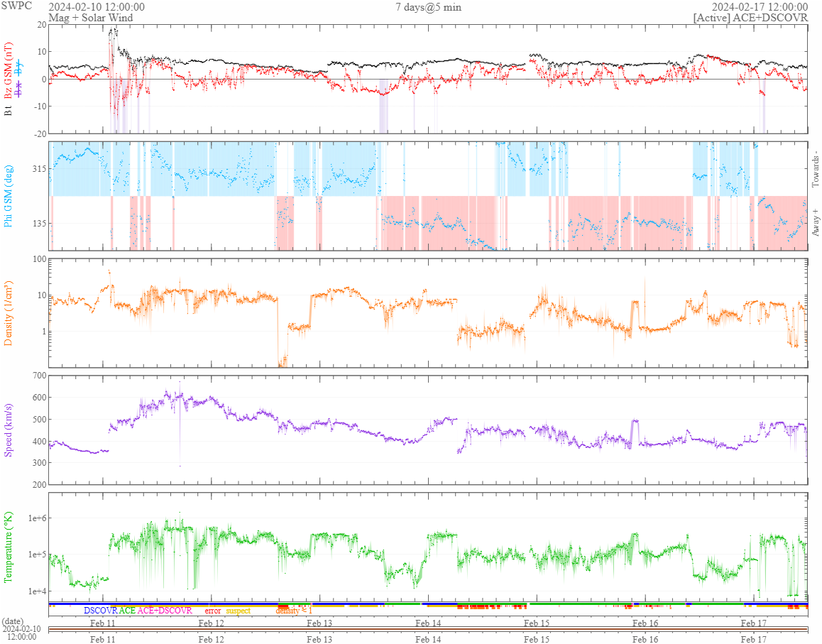
Task: Click the 700 tick on the Speed axis
Action: point(40,376)
